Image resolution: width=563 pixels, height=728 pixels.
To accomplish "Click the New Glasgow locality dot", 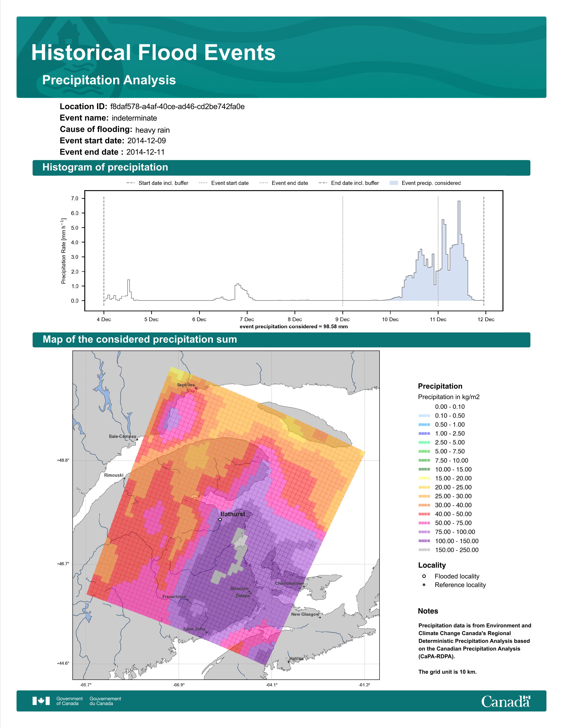I will (320, 617).
